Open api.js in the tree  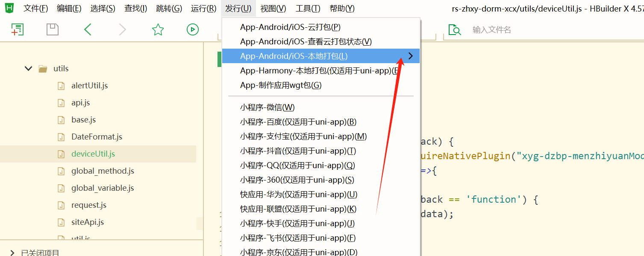(x=81, y=103)
